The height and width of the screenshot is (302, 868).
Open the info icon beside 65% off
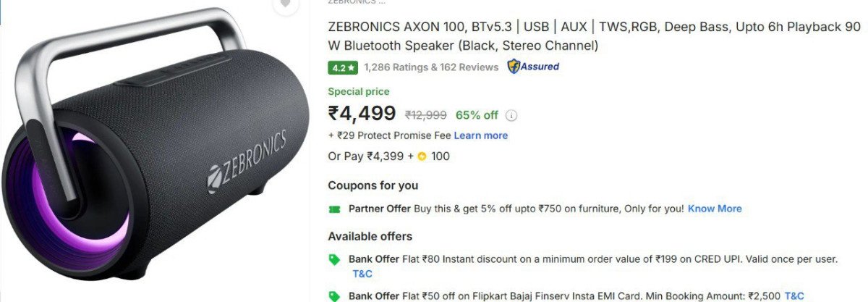(511, 115)
